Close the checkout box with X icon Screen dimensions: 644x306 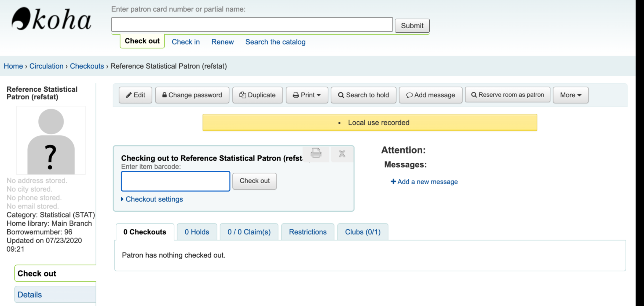pos(342,154)
